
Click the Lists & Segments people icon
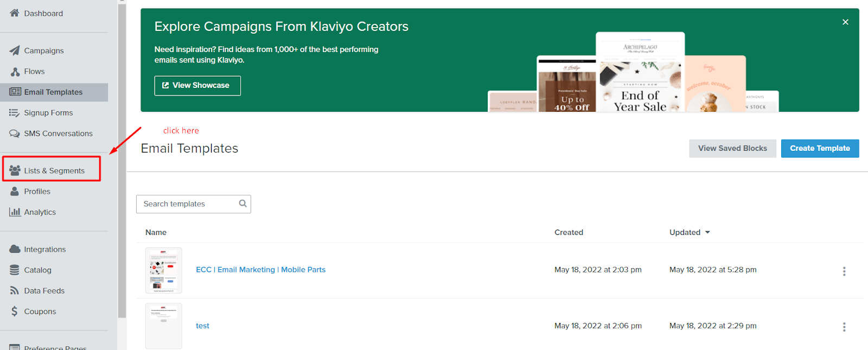pyautogui.click(x=15, y=170)
